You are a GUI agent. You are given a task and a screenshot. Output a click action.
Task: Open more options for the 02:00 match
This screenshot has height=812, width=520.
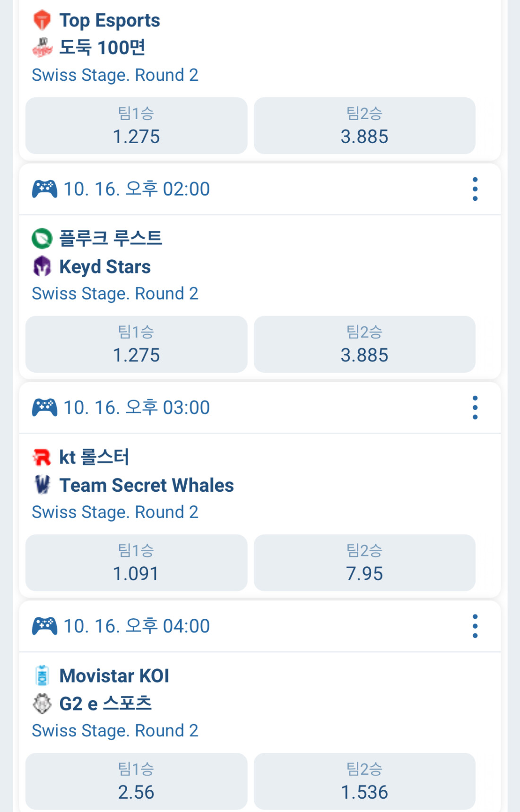click(475, 189)
